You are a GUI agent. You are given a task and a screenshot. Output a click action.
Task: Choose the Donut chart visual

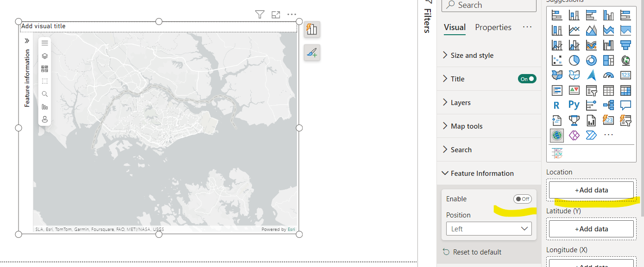[x=591, y=61]
